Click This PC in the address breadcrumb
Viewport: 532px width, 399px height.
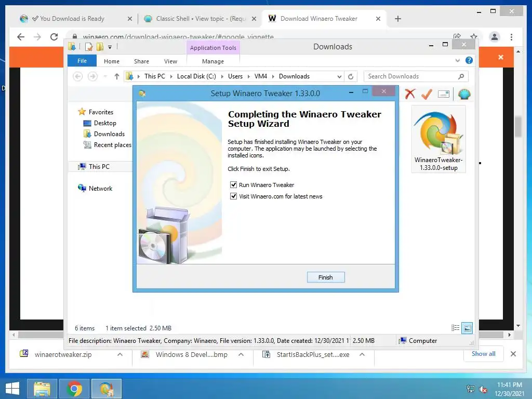(155, 76)
